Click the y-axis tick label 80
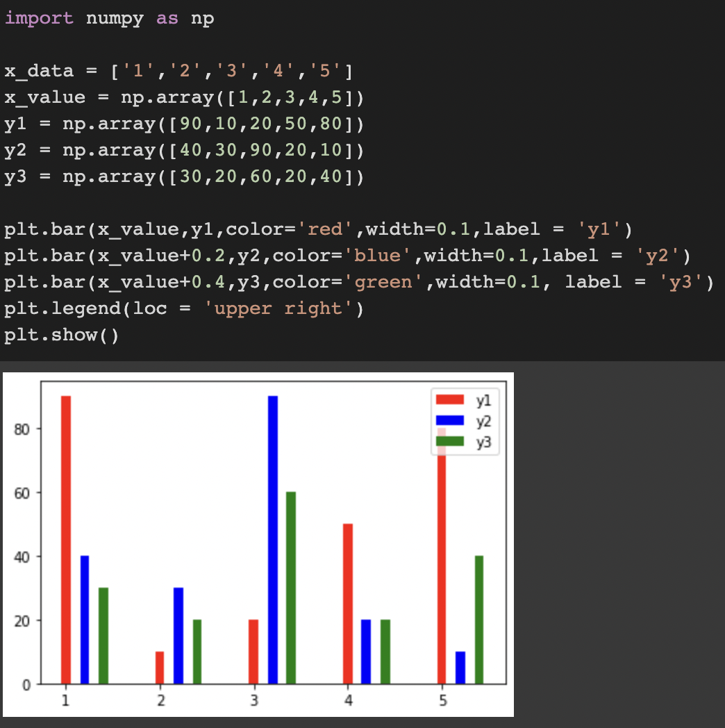This screenshot has width=725, height=728. point(22,429)
